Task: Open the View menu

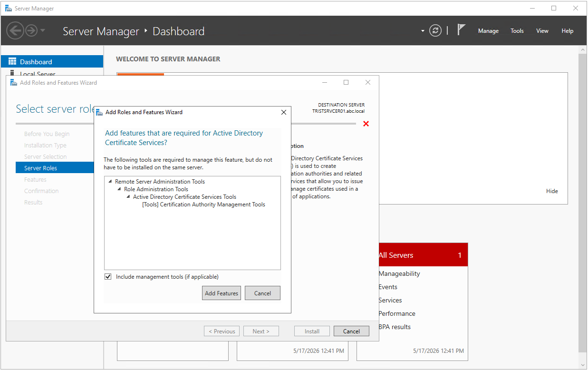Action: point(542,31)
